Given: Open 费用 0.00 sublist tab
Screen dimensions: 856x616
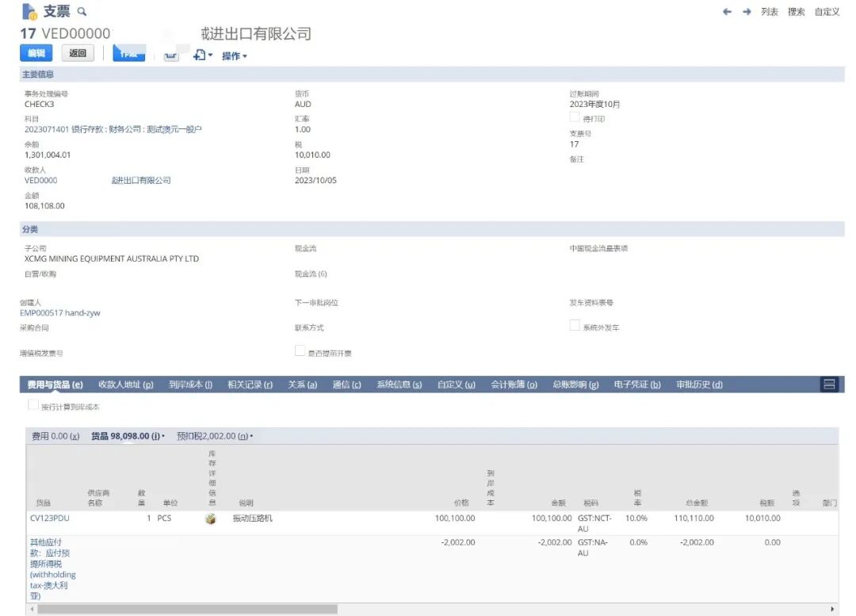Looking at the screenshot, I should (55, 436).
